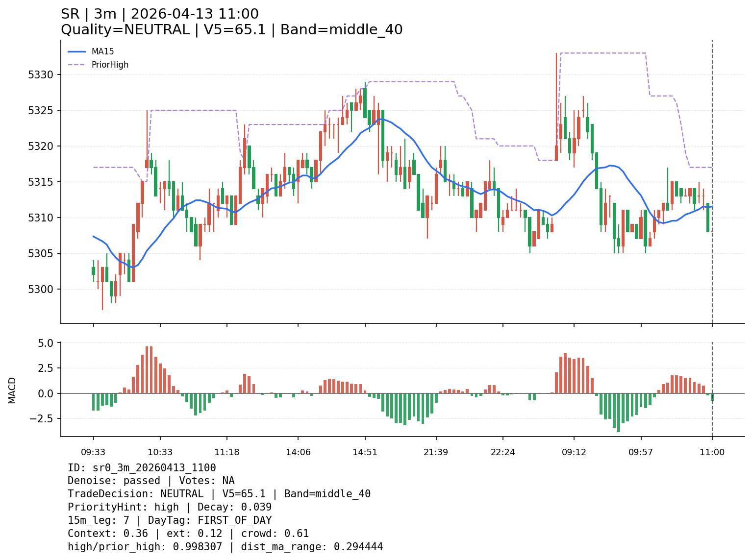
Task: Click the MA15 legend line swatch
Action: [x=77, y=51]
